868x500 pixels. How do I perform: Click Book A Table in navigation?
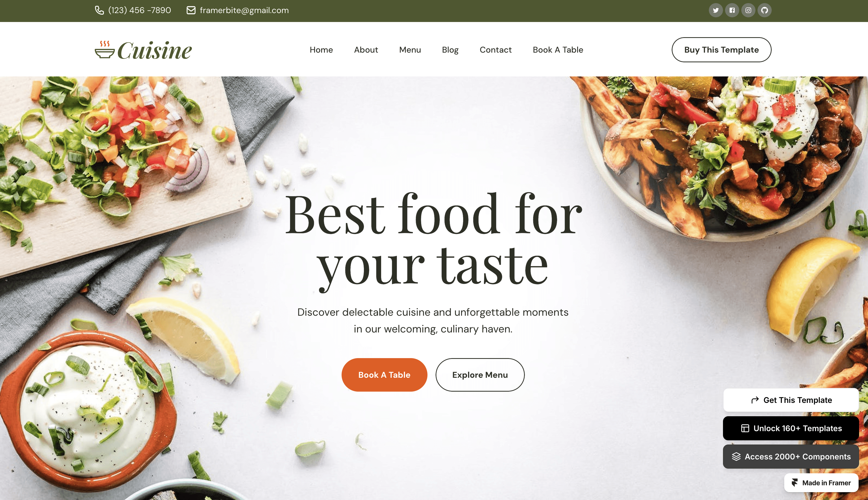point(558,50)
